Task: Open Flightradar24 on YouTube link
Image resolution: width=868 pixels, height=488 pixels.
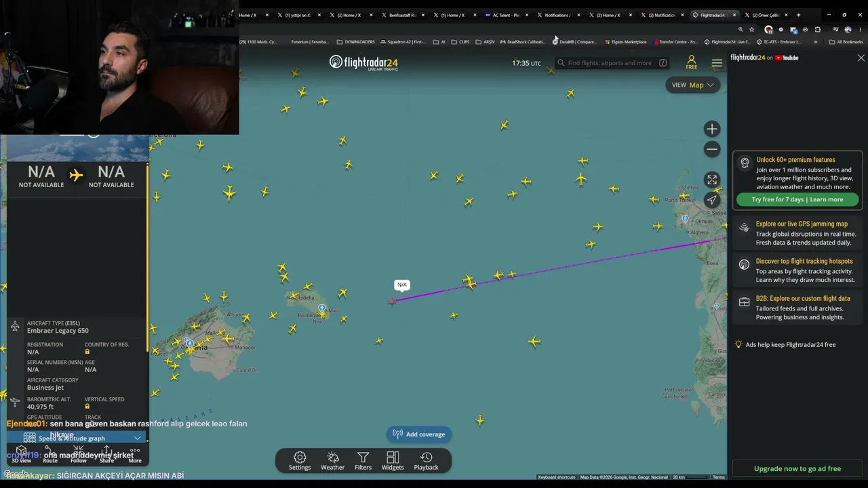Action: tap(764, 58)
